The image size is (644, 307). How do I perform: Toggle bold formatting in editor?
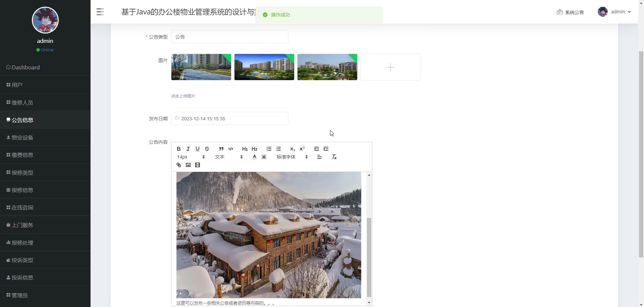tap(179, 149)
